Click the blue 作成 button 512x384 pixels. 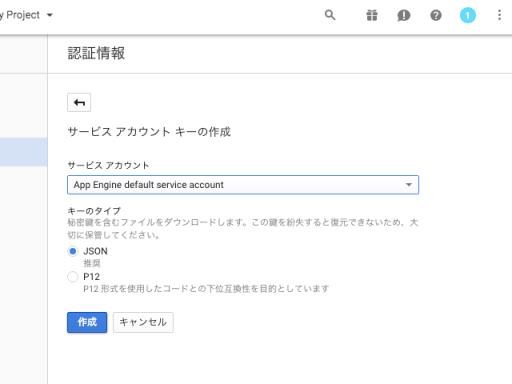(87, 322)
